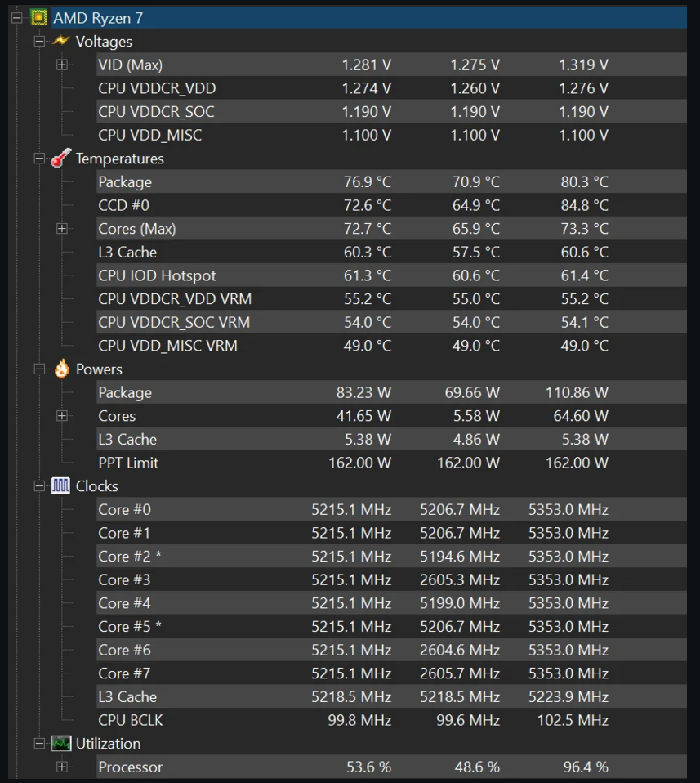The height and width of the screenshot is (783, 700).
Task: Select the Utilization group label
Action: click(109, 744)
